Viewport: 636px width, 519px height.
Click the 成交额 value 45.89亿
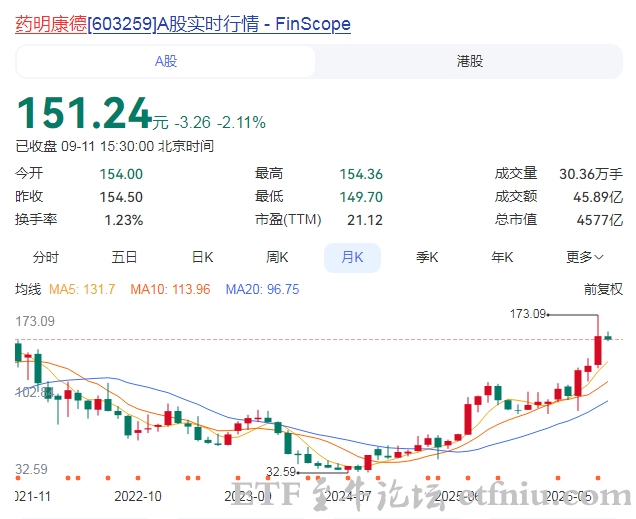pyautogui.click(x=598, y=197)
